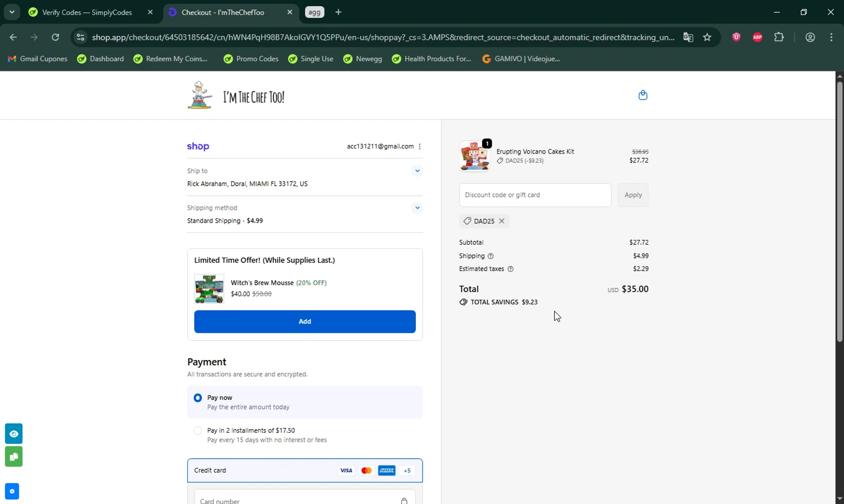Open Gmail Cupones bookmark
Viewport: 844px width, 504px height.
[37, 58]
